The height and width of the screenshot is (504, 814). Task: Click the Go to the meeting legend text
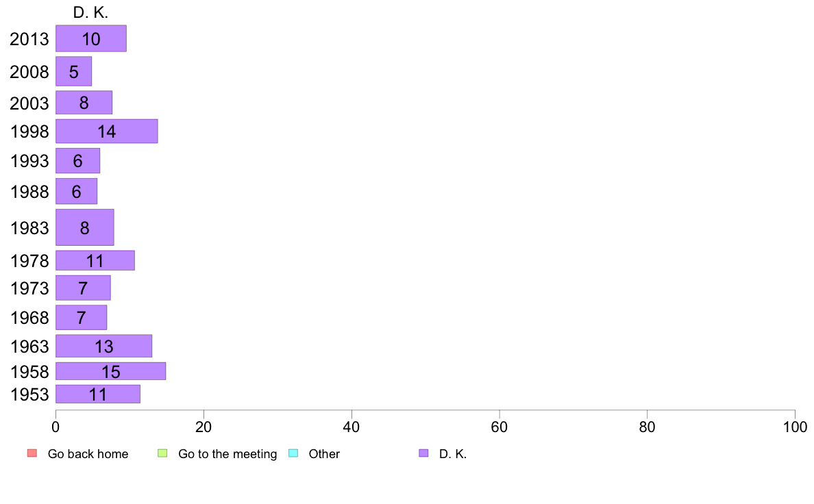pos(227,454)
